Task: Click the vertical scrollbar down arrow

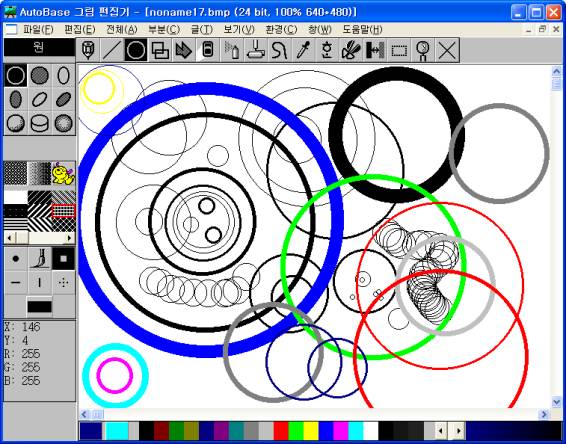Action: point(556,401)
